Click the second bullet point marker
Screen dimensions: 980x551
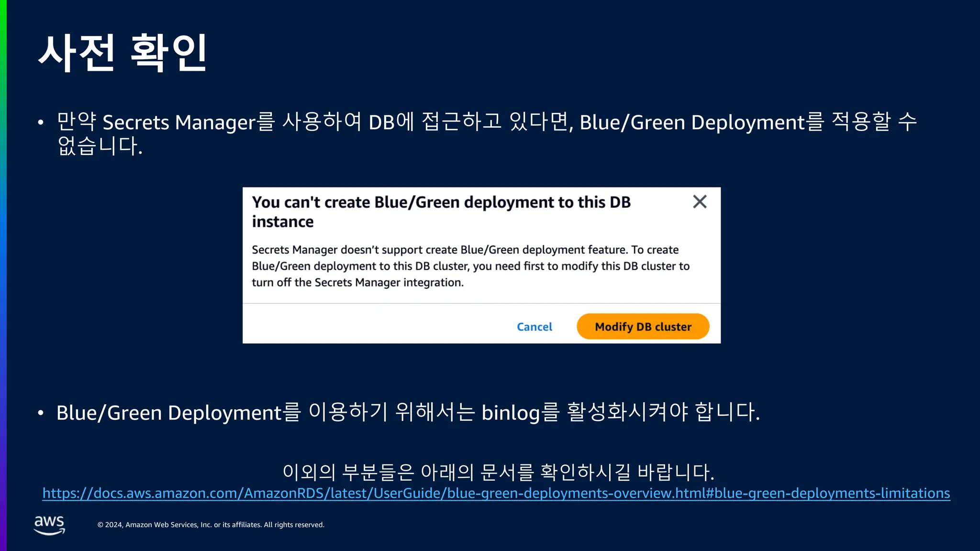41,413
